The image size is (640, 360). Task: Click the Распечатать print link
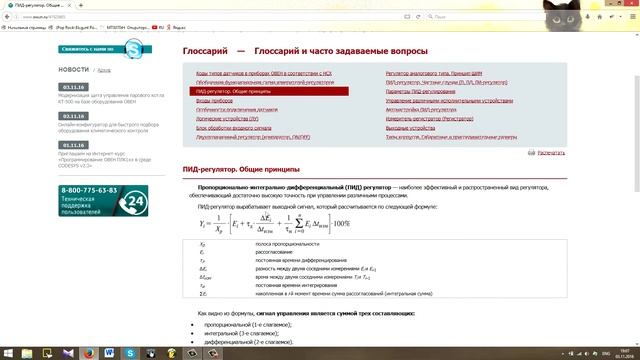pyautogui.click(x=551, y=153)
